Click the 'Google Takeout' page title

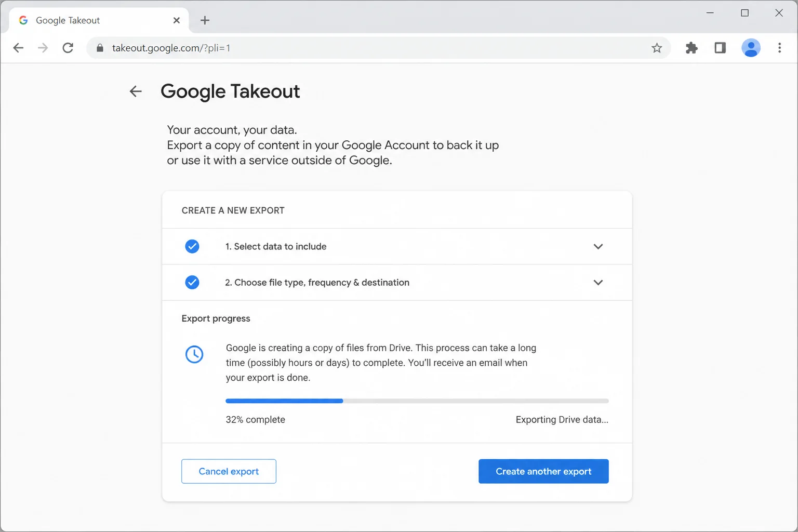(x=230, y=91)
